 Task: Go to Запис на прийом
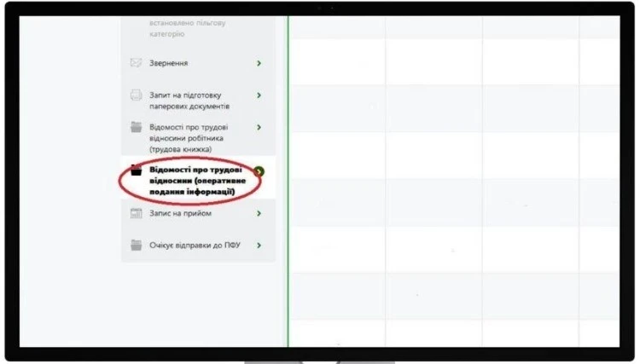tap(180, 213)
